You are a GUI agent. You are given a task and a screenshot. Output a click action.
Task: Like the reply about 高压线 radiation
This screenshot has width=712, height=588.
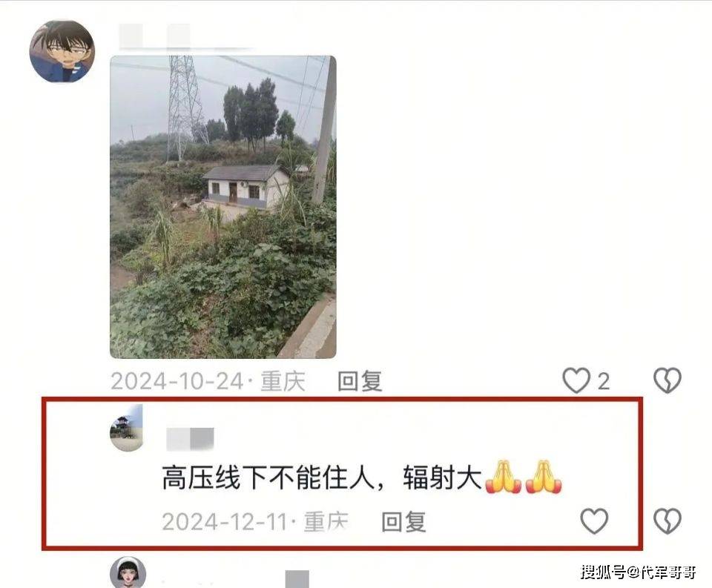pyautogui.click(x=594, y=521)
